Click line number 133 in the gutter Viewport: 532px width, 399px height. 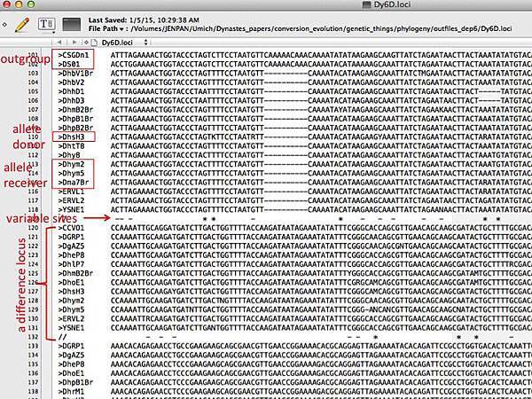point(33,346)
